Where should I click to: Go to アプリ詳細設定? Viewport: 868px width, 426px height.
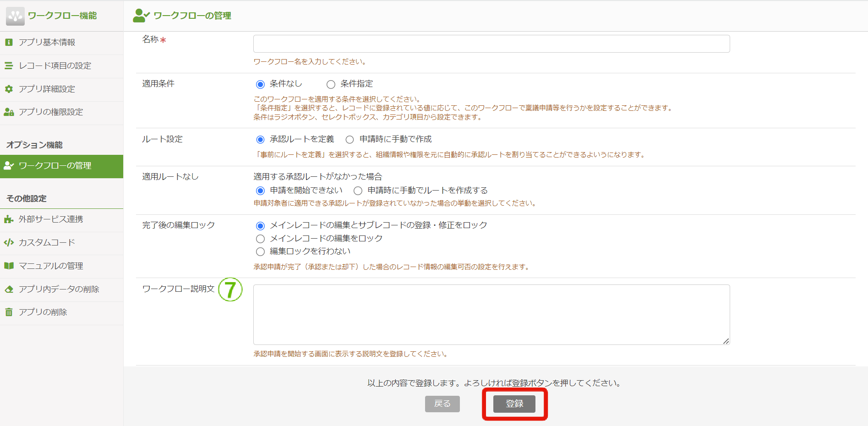(x=61, y=89)
